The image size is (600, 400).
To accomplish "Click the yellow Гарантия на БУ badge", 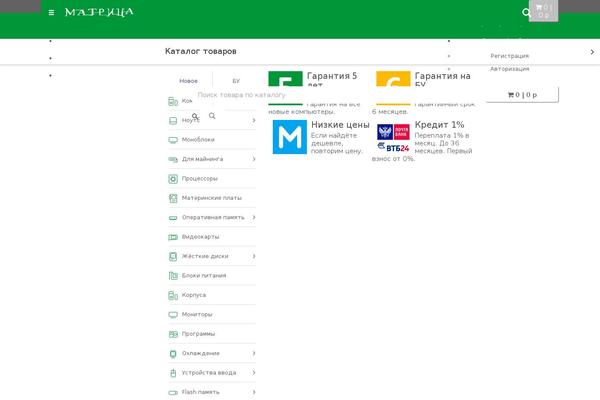I will (393, 78).
